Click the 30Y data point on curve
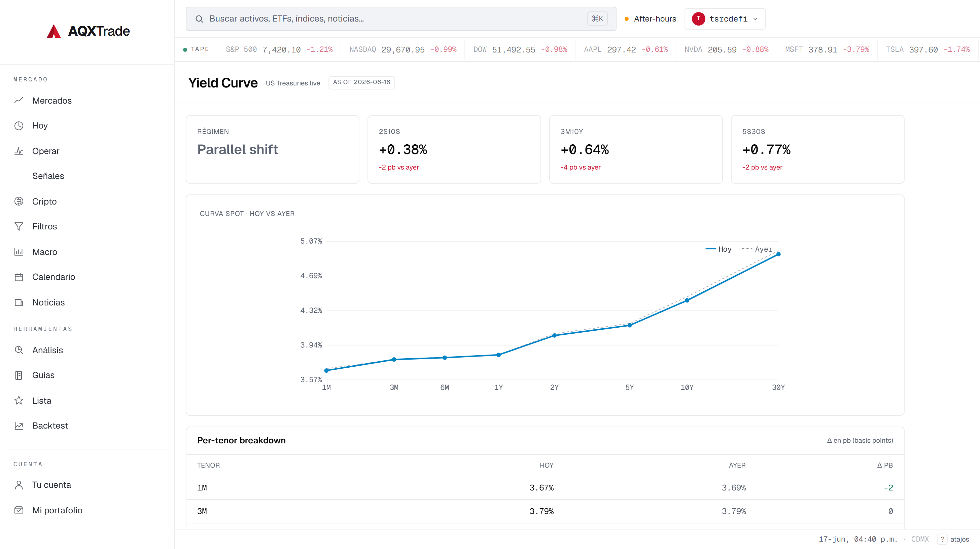Viewport: 980px width, 549px height. pos(778,254)
